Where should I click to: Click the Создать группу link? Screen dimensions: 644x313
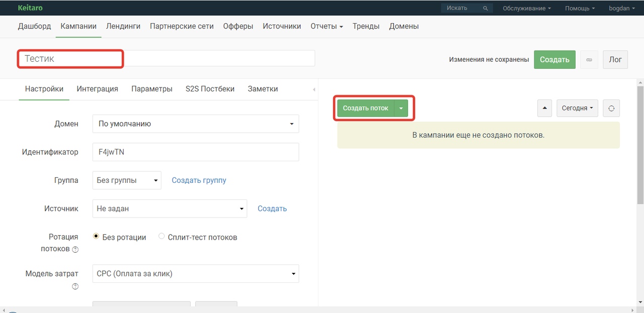point(199,180)
